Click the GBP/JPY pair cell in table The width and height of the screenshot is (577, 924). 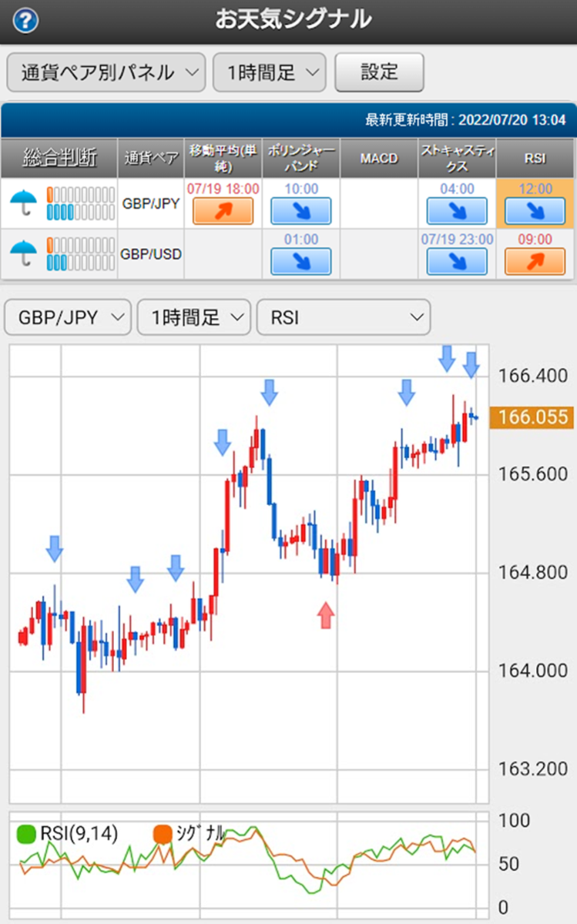pos(151,204)
